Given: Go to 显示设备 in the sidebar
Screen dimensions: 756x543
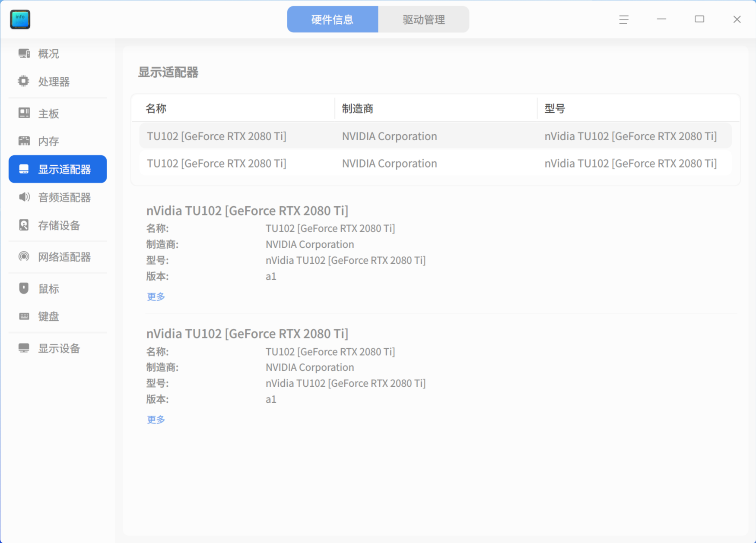Looking at the screenshot, I should pos(57,348).
